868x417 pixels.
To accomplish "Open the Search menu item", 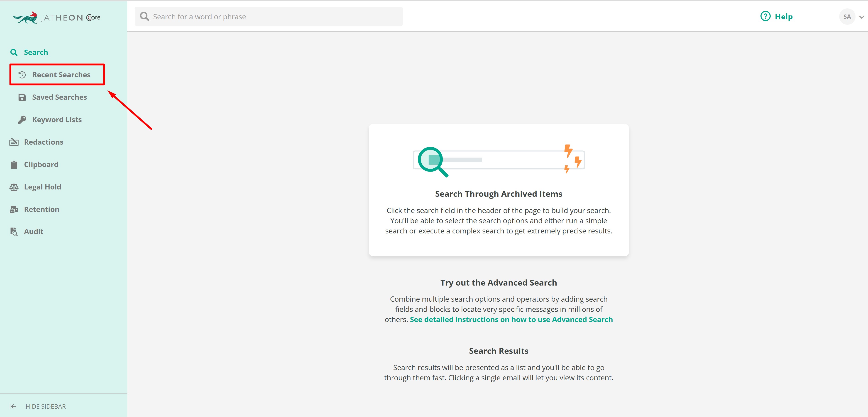I will pos(36,52).
